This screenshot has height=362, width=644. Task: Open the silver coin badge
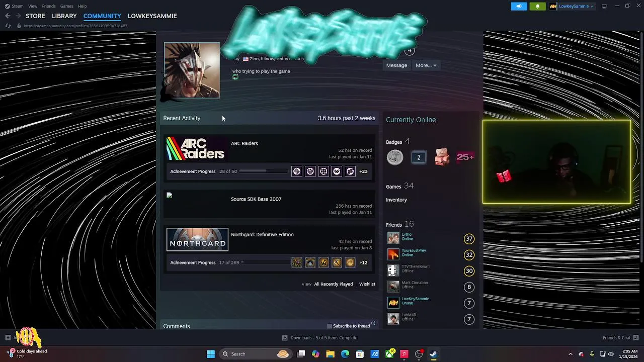click(395, 157)
